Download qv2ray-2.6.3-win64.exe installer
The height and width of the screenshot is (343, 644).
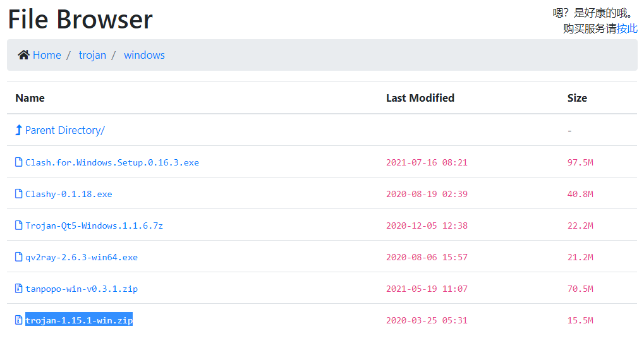[82, 257]
